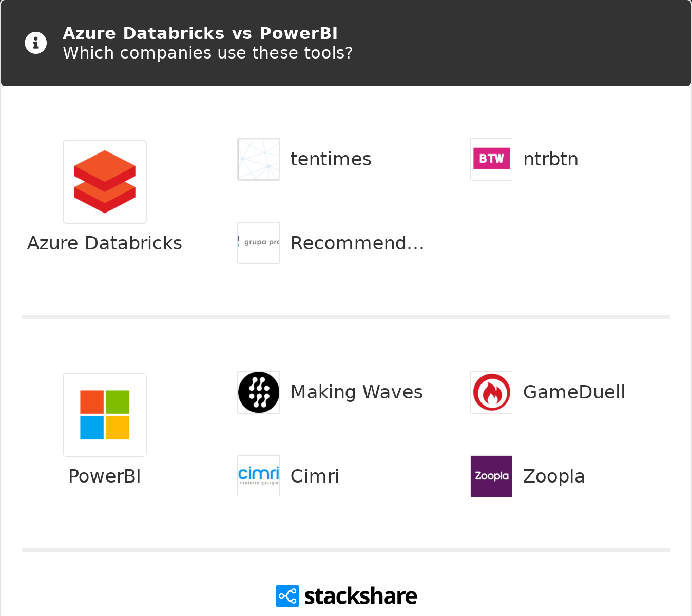Open the tentimes company name

click(x=331, y=159)
